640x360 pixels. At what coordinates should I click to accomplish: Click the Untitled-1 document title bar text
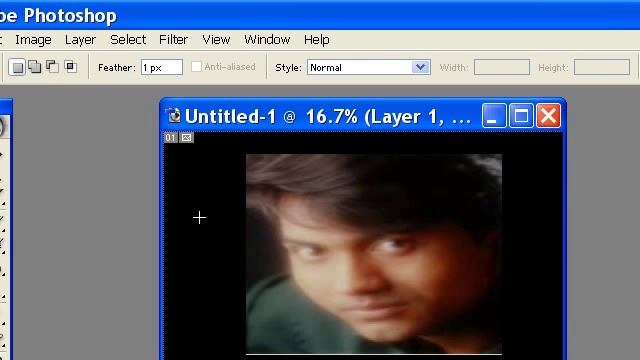pyautogui.click(x=328, y=117)
